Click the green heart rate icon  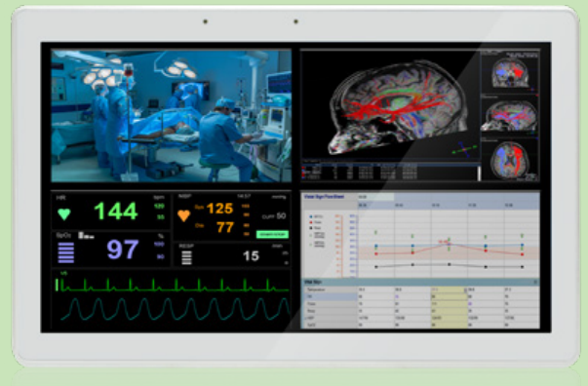(63, 214)
